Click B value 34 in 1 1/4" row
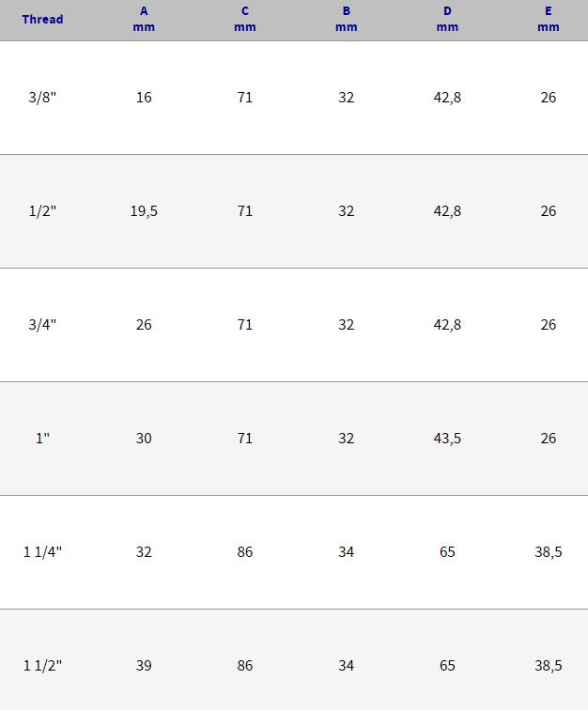 coord(346,552)
